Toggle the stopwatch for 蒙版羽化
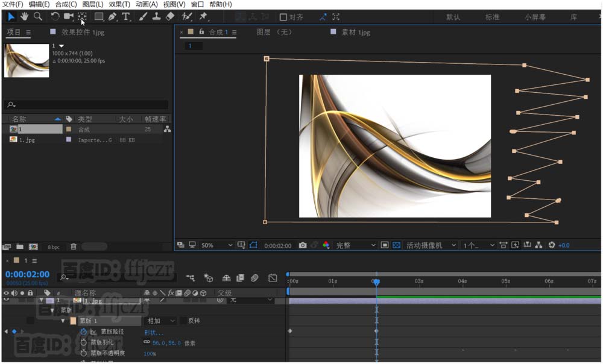This screenshot has height=364, width=603. pyautogui.click(x=84, y=342)
